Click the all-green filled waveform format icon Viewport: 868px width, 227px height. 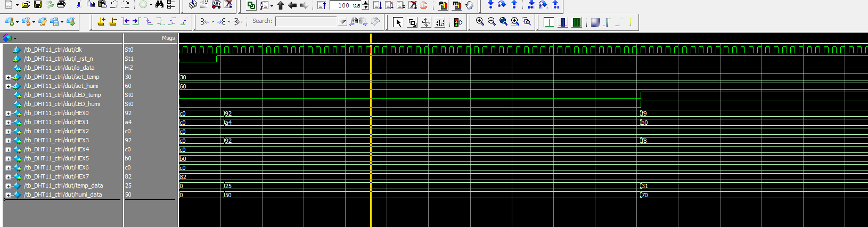click(x=576, y=22)
